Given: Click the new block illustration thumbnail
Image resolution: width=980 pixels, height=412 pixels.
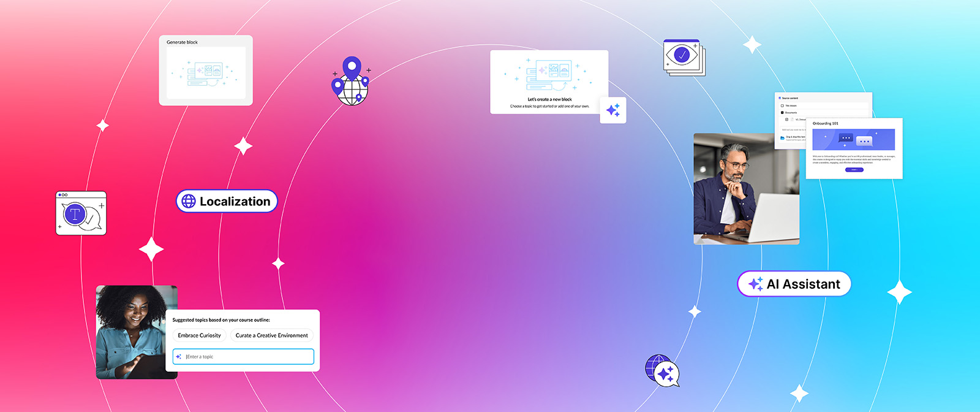Looking at the screenshot, I should coord(549,75).
